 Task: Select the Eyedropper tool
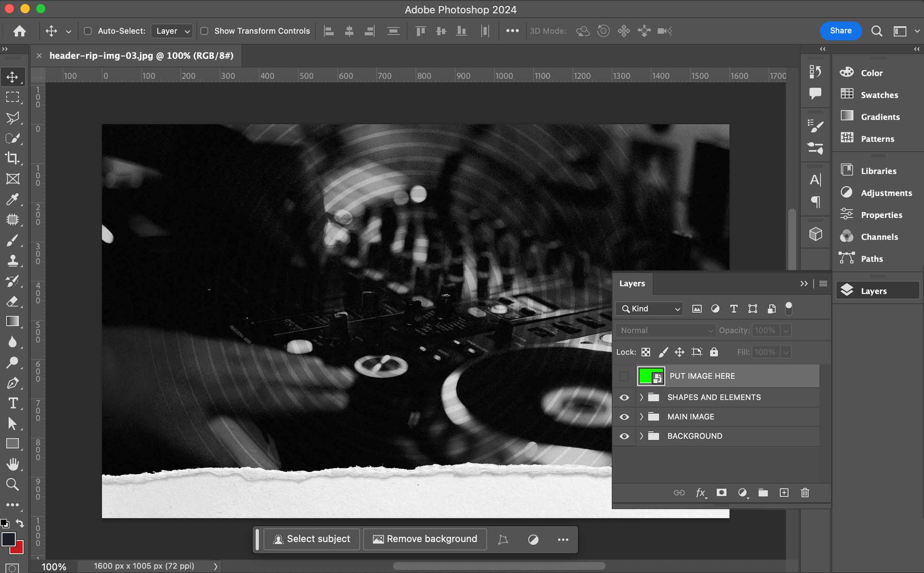coord(13,199)
